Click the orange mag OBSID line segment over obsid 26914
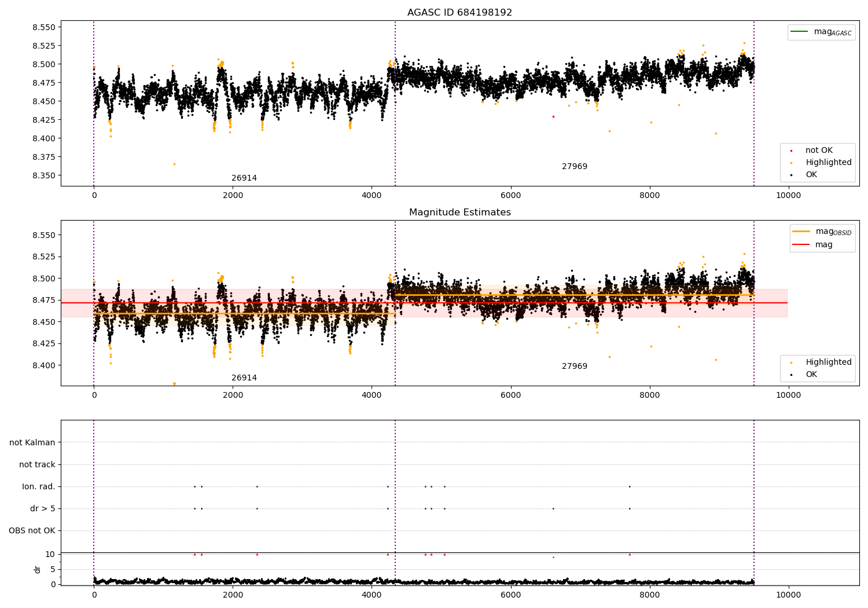868x608 pixels. pyautogui.click(x=244, y=313)
